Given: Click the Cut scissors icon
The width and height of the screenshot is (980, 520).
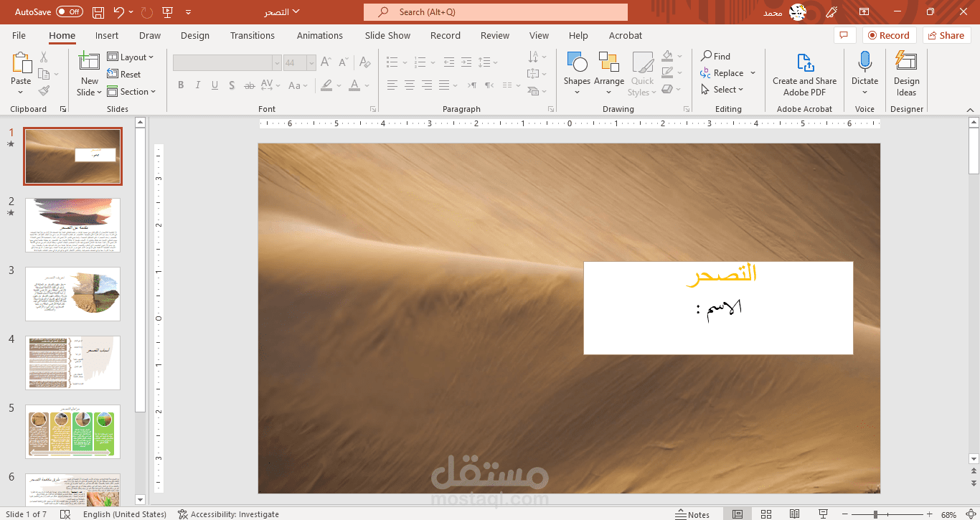Looking at the screenshot, I should 44,57.
